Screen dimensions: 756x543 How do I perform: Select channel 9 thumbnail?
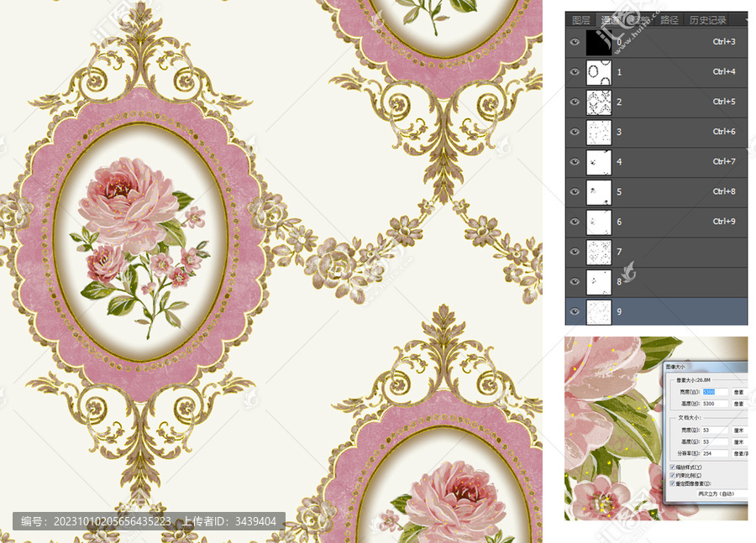coord(599,311)
